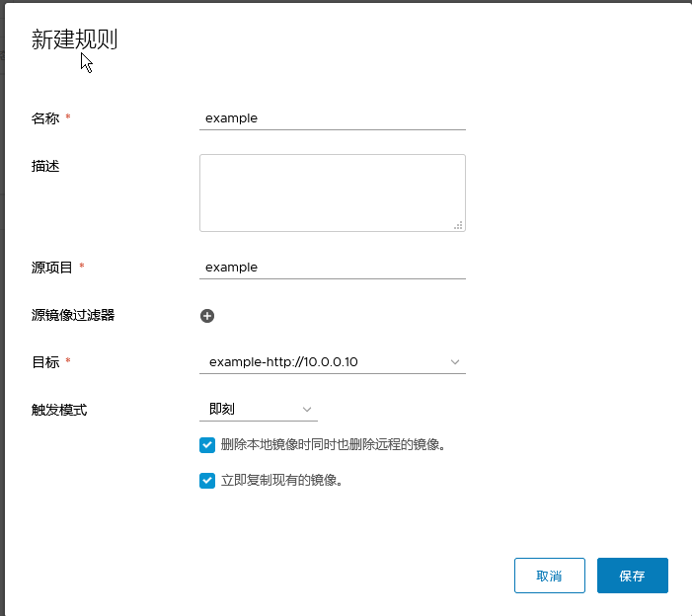Viewport: 692px width, 616px height.
Task: Select the 源项目 input field
Action: pos(332,268)
